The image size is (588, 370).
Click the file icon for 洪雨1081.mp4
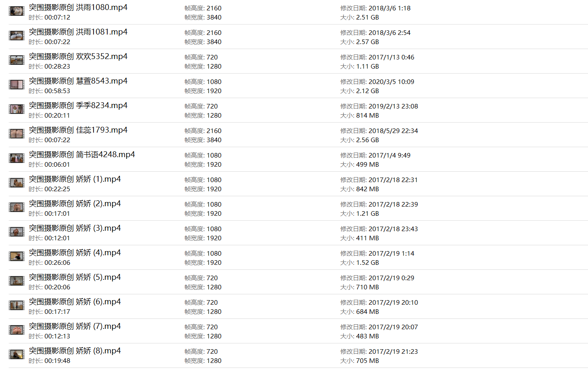17,36
